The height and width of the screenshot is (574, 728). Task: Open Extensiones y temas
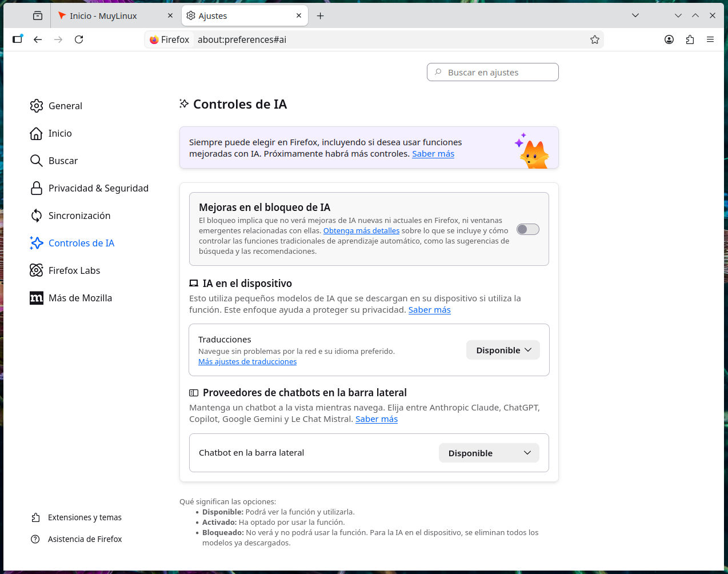(x=85, y=517)
